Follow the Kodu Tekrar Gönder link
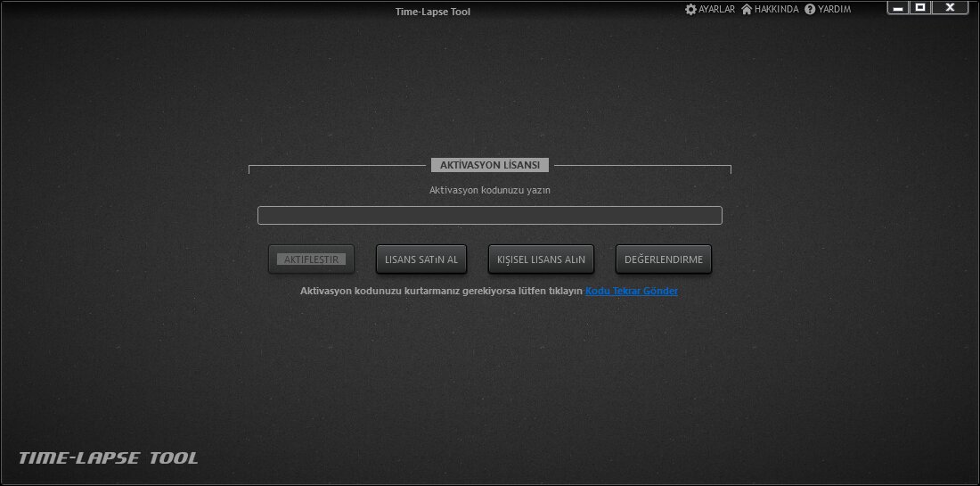 pyautogui.click(x=632, y=291)
